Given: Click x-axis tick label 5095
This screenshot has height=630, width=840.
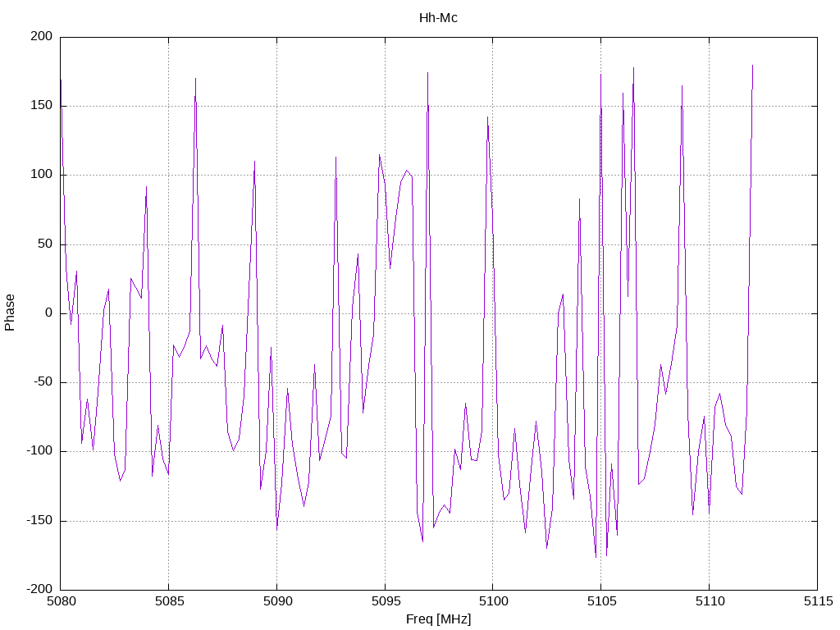Looking at the screenshot, I should click(386, 601).
